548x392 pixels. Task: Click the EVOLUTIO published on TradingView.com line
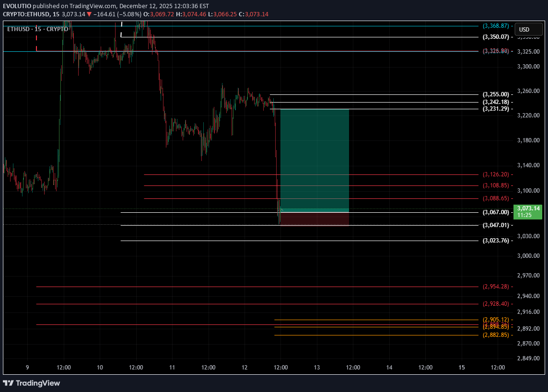[x=106, y=6]
